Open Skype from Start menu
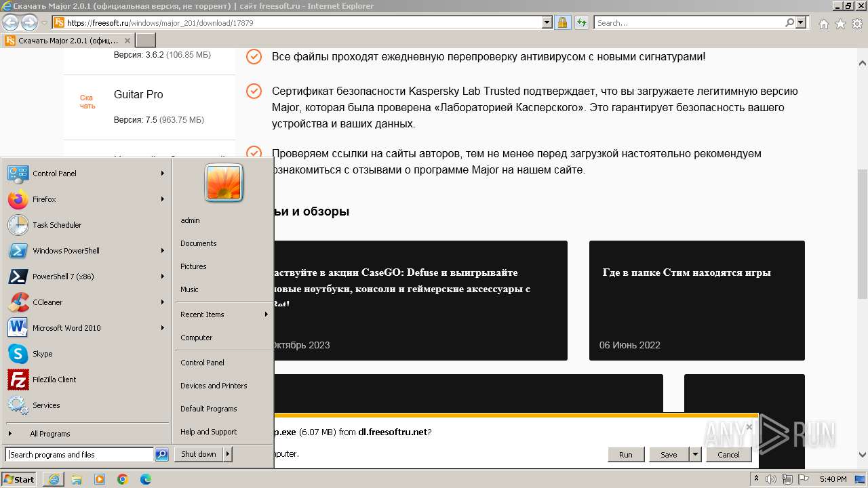Viewport: 868px width, 488px height. click(x=87, y=354)
